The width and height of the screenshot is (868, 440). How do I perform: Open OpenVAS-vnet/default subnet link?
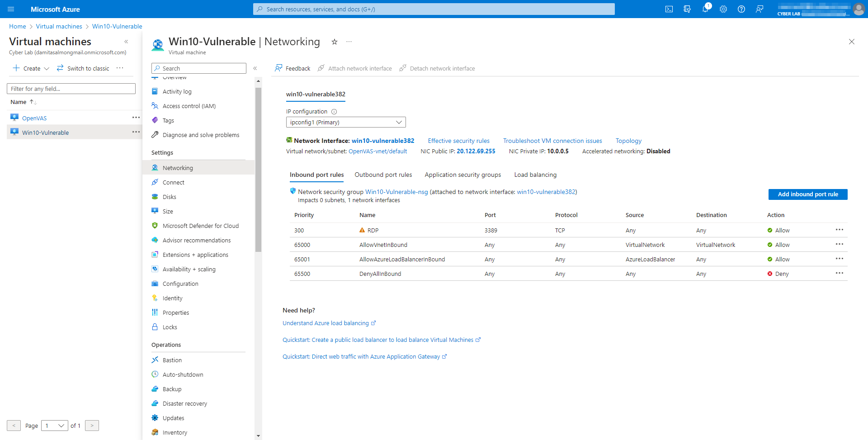[x=377, y=151]
